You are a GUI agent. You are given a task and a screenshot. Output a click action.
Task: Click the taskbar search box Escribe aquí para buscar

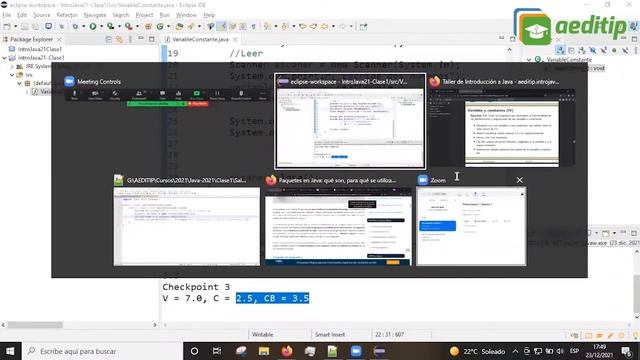pos(102,351)
